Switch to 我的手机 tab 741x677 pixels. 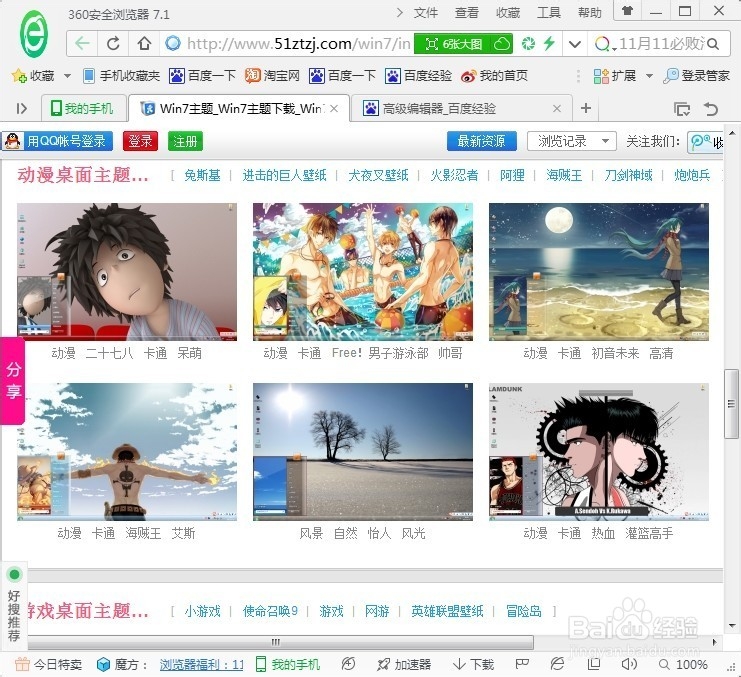(83, 109)
